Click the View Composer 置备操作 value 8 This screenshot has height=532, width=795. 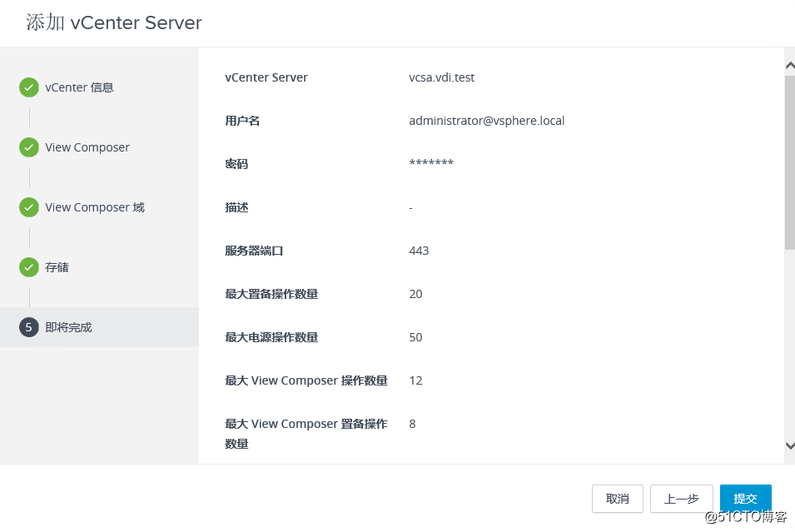412,424
